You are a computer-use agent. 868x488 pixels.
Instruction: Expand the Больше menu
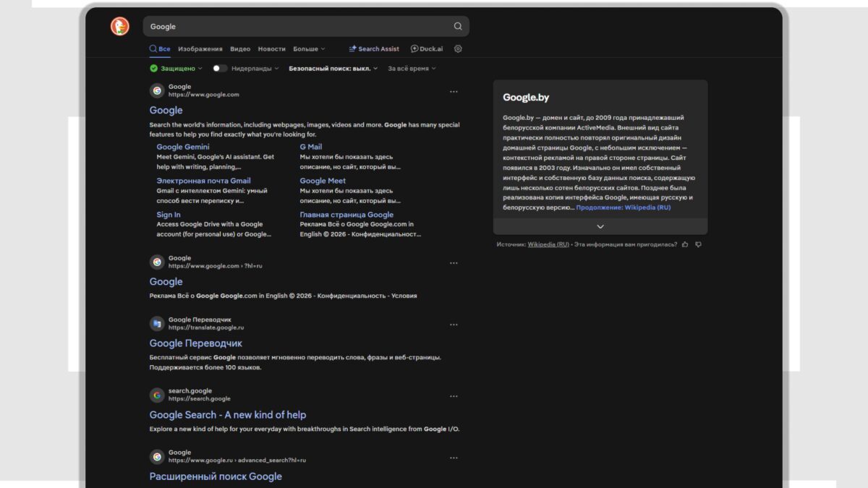309,49
